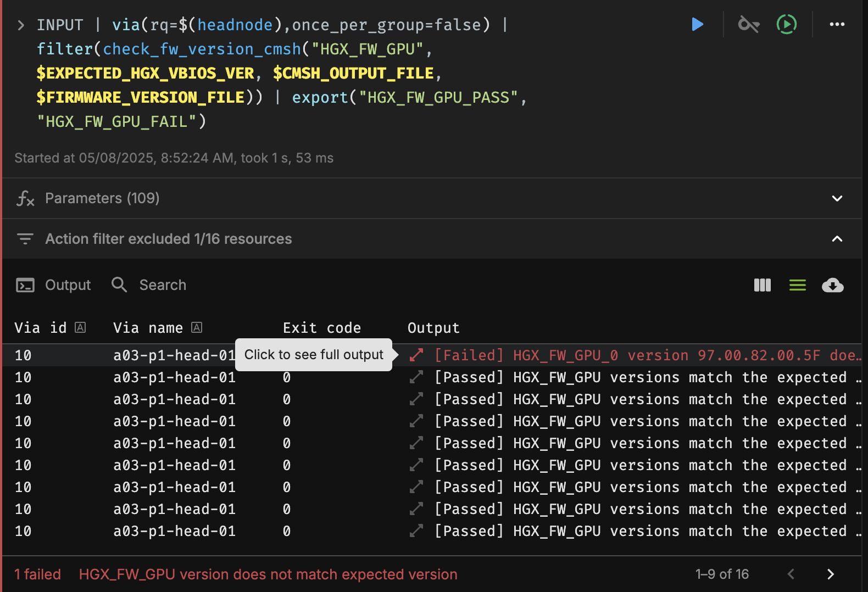
Task: Click the 1 failed status label
Action: [x=38, y=574]
